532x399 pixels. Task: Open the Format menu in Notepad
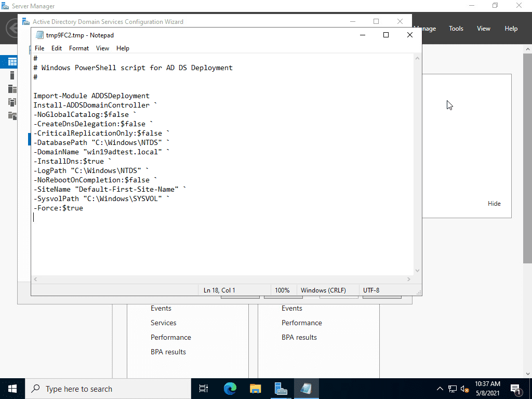pyautogui.click(x=78, y=48)
